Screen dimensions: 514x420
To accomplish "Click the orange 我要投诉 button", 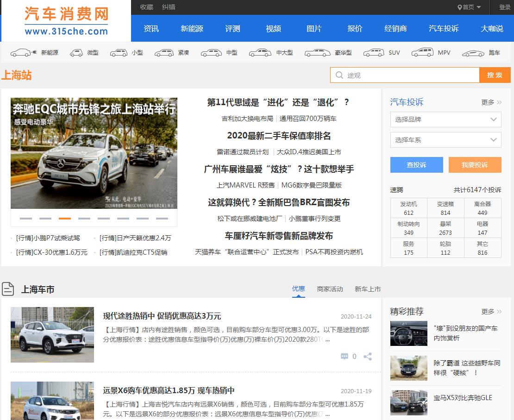I will point(475,164).
